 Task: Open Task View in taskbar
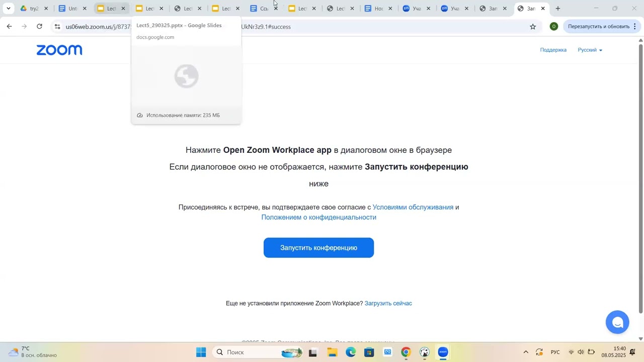coord(313,352)
